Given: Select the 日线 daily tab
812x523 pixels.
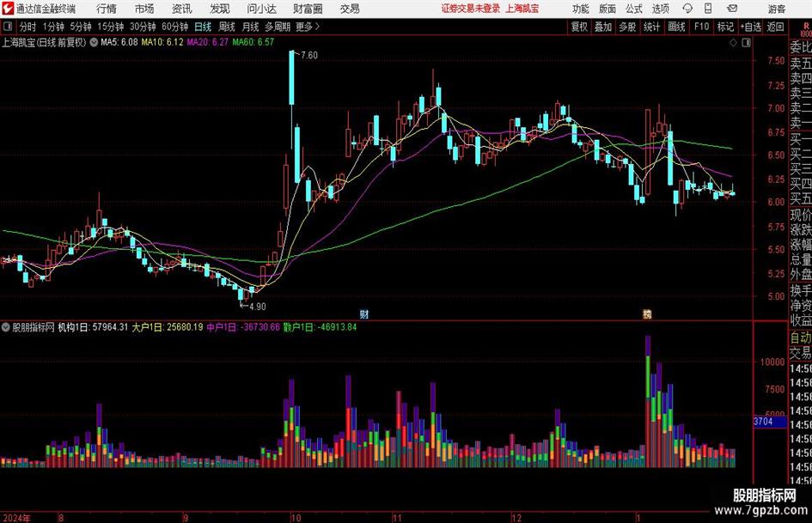Looking at the screenshot, I should click(203, 27).
